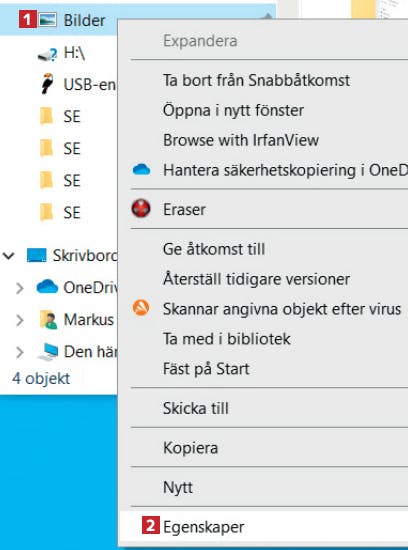The image size is (408, 550).
Task: Choose Återställ tidigare versioner
Action: coord(256,279)
